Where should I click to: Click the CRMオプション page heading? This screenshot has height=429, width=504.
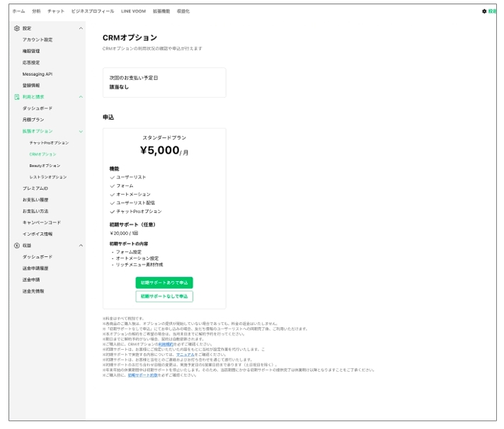pyautogui.click(x=130, y=38)
